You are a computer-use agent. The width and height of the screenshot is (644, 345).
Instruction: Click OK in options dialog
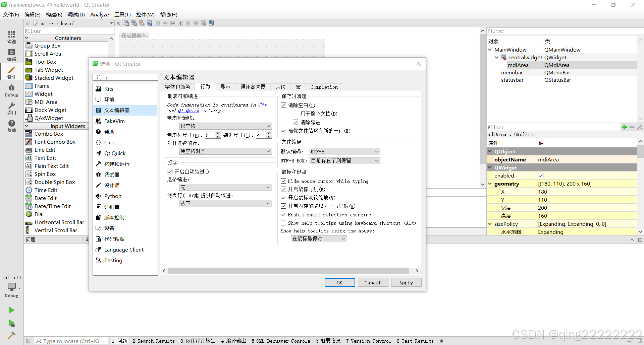[339, 282]
